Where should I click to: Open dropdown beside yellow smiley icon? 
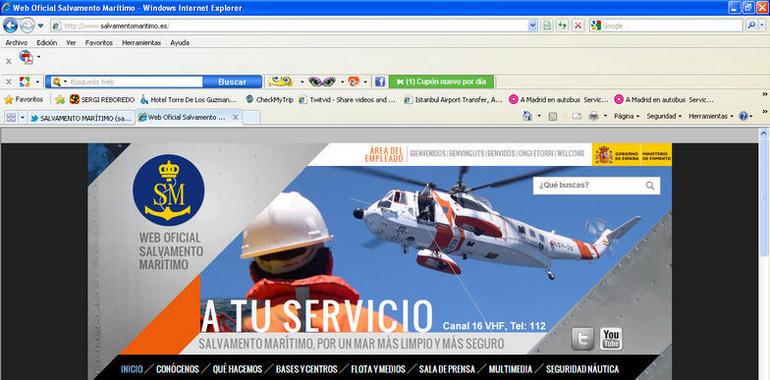(x=302, y=82)
